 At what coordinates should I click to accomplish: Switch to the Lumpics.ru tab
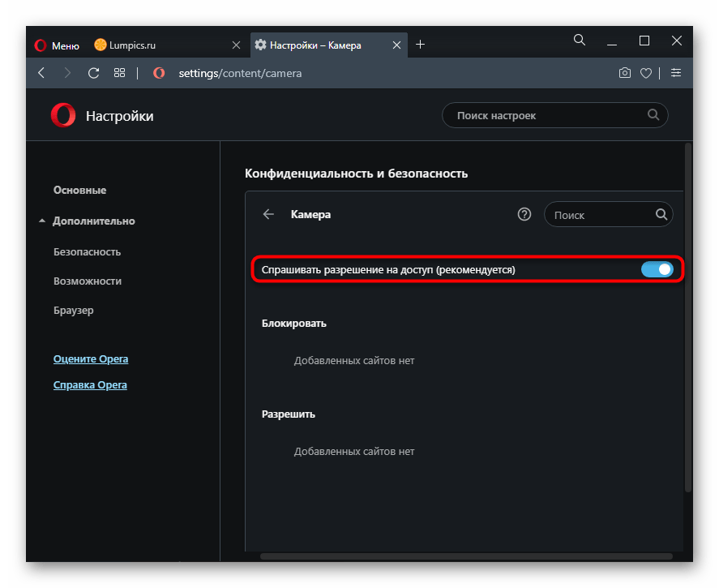(134, 45)
